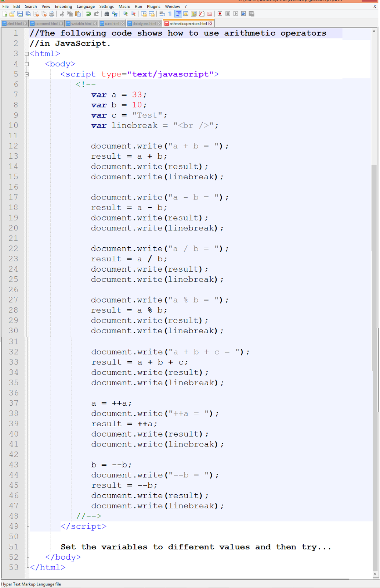
Task: Switch to the alert.html tab
Action: 14,24
